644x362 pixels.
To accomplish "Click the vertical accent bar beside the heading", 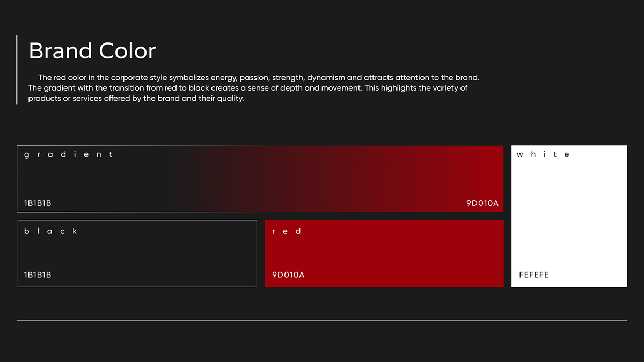I will pos(17,70).
